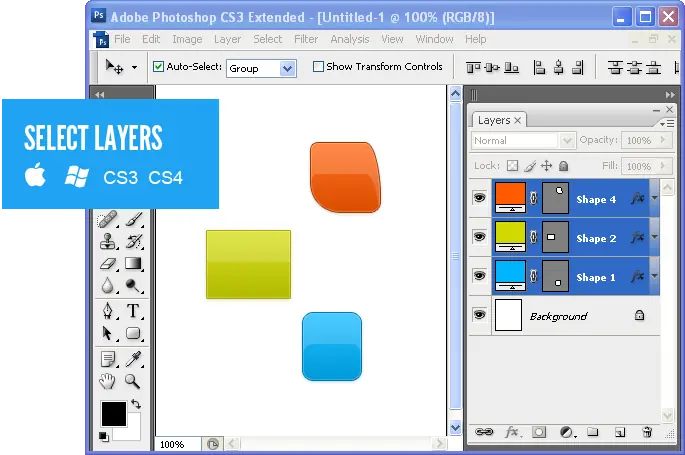
Task: Toggle Lock transparent pixels
Action: coord(512,166)
